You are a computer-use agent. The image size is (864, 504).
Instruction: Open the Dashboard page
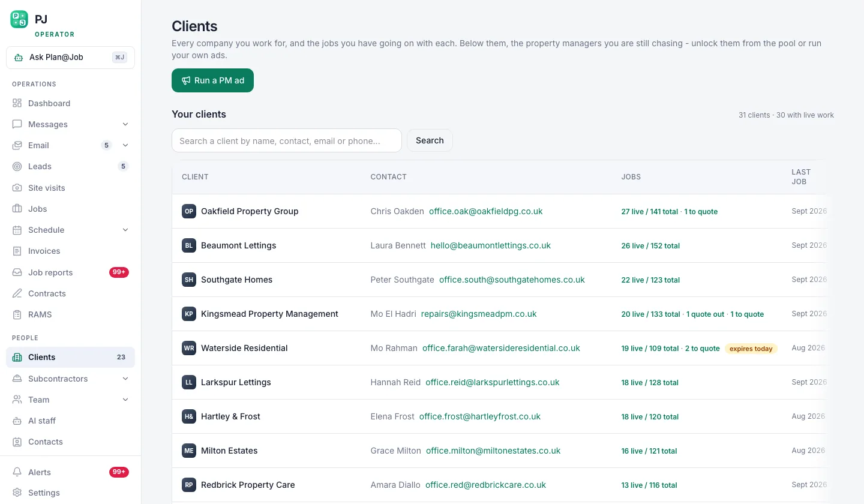point(70,103)
